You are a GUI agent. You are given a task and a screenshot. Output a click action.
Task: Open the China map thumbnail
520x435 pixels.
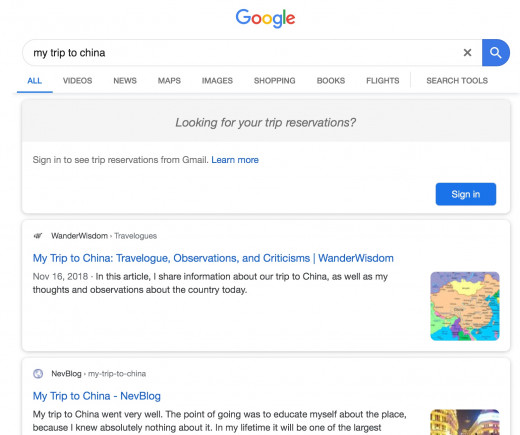pos(465,306)
